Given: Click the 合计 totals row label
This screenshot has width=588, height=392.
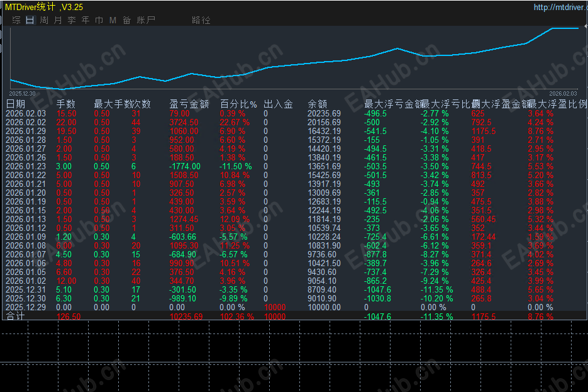Looking at the screenshot, I should (x=15, y=316).
